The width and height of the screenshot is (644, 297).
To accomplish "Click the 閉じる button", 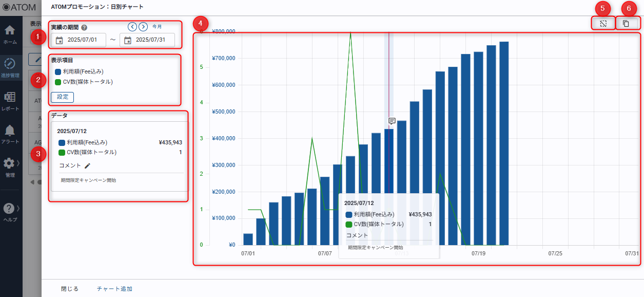I will click(x=70, y=289).
